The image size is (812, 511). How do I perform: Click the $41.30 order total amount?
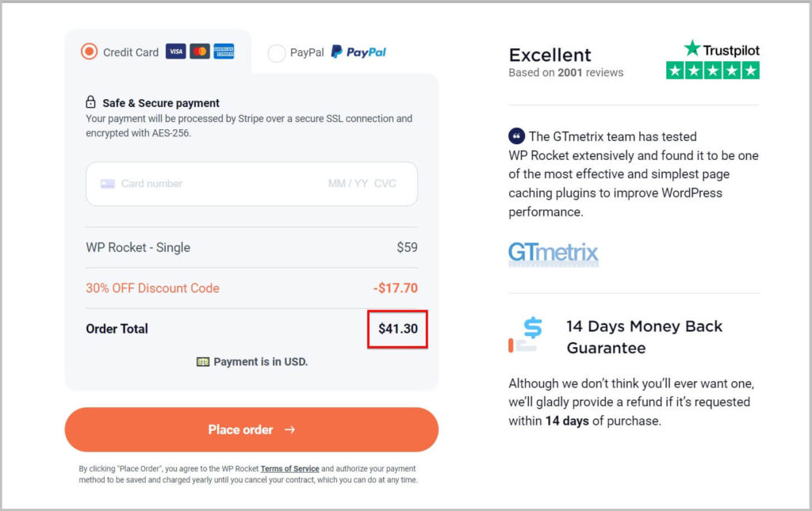397,329
